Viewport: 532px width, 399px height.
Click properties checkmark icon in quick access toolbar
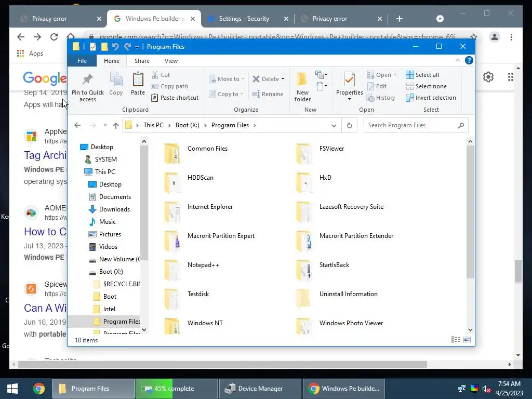pyautogui.click(x=92, y=46)
